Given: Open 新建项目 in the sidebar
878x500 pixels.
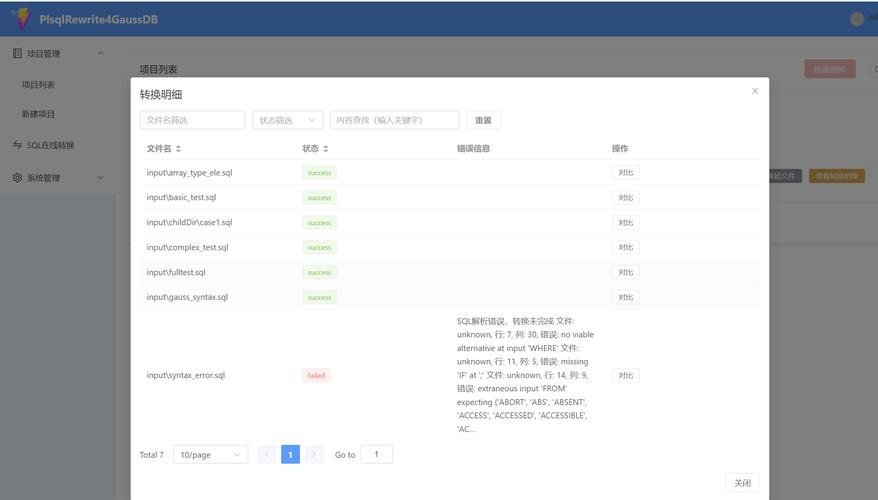Looking at the screenshot, I should pos(38,114).
